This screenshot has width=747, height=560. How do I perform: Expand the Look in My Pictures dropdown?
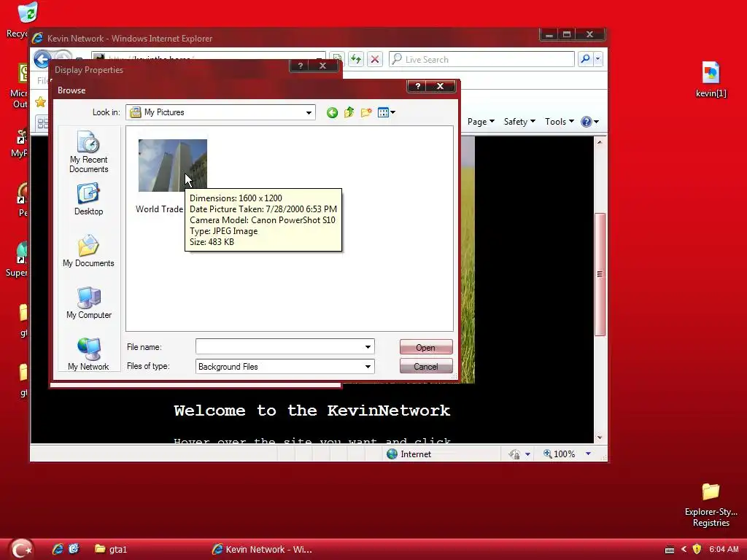[x=309, y=113]
